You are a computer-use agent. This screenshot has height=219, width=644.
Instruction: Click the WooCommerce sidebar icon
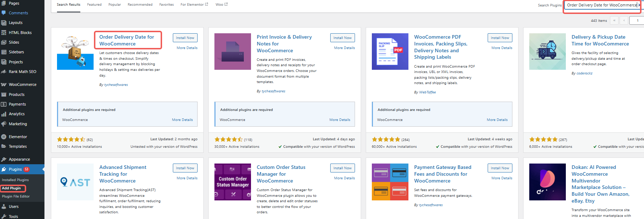coord(4,85)
